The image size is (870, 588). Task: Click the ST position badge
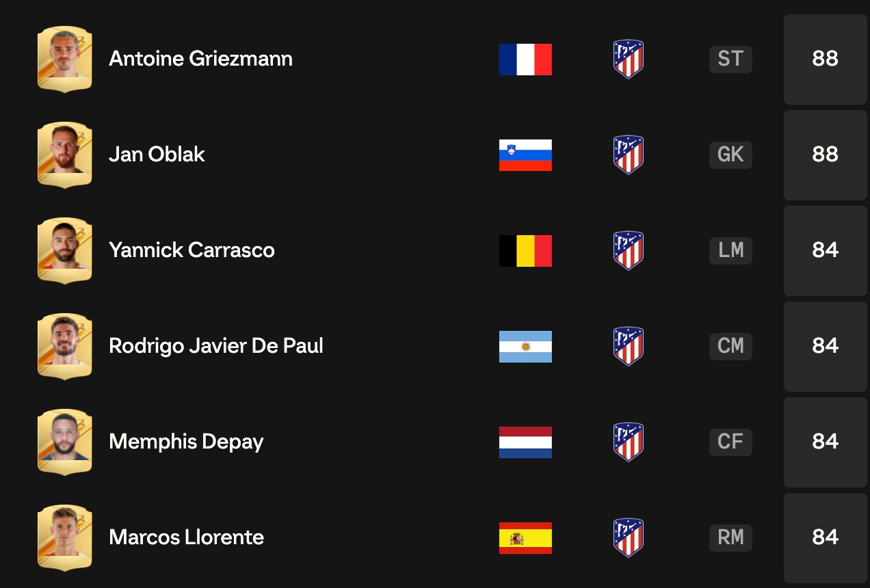[x=730, y=59]
